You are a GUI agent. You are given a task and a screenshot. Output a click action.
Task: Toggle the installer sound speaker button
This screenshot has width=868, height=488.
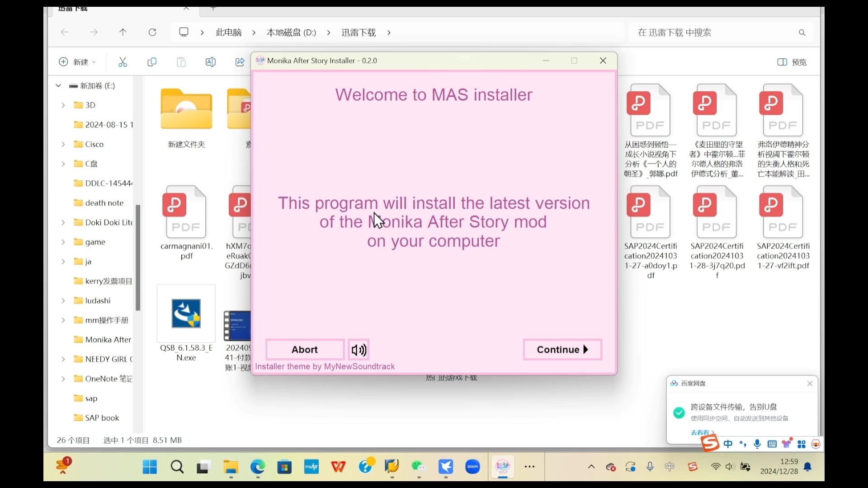(359, 350)
